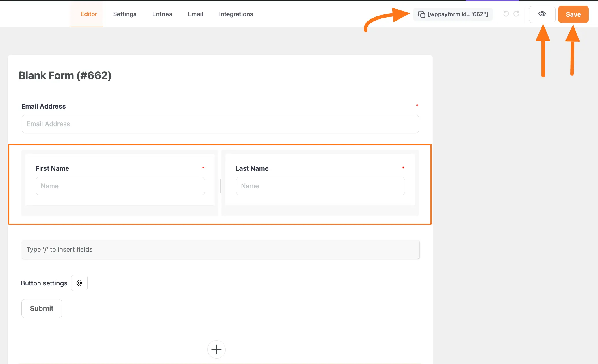Focus the Last Name input field

pyautogui.click(x=320, y=186)
